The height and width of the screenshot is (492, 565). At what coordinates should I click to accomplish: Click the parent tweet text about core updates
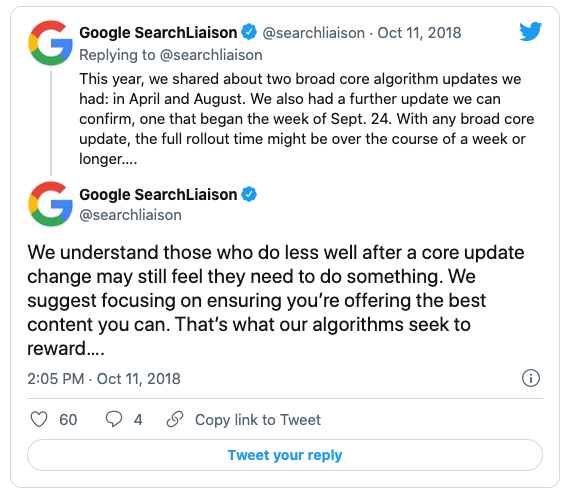(x=306, y=119)
